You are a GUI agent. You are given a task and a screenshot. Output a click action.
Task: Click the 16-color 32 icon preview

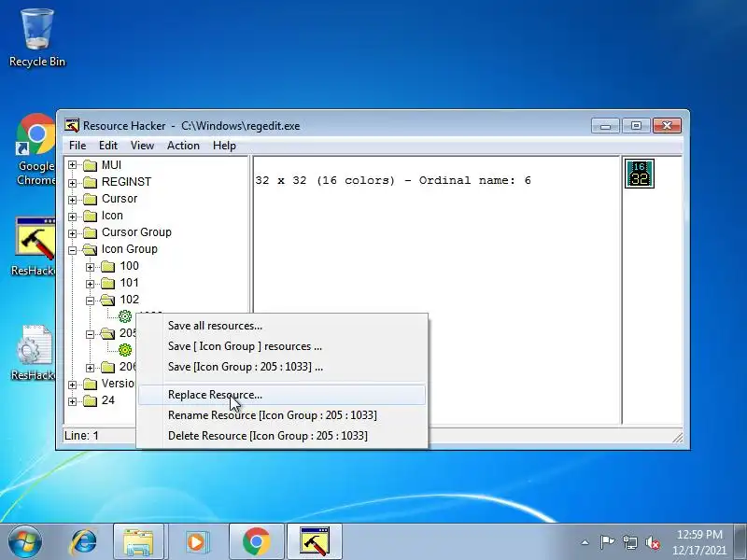tap(640, 174)
